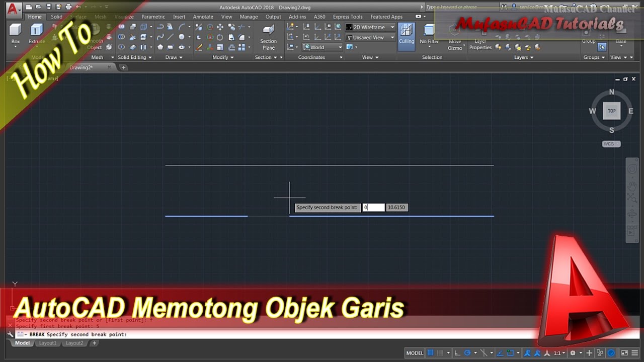Image resolution: width=644 pixels, height=362 pixels.
Task: Toggle 2D object snap in status bar
Action: [x=511, y=353]
